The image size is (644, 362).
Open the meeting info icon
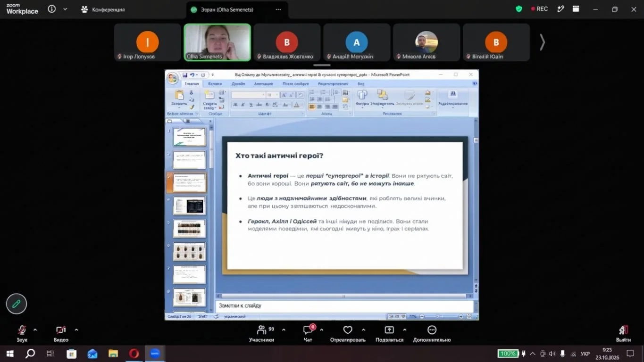(52, 9)
